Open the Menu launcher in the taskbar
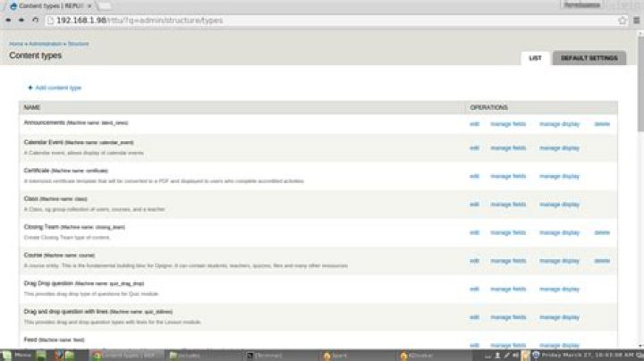This screenshot has width=644, height=361. 18,355
